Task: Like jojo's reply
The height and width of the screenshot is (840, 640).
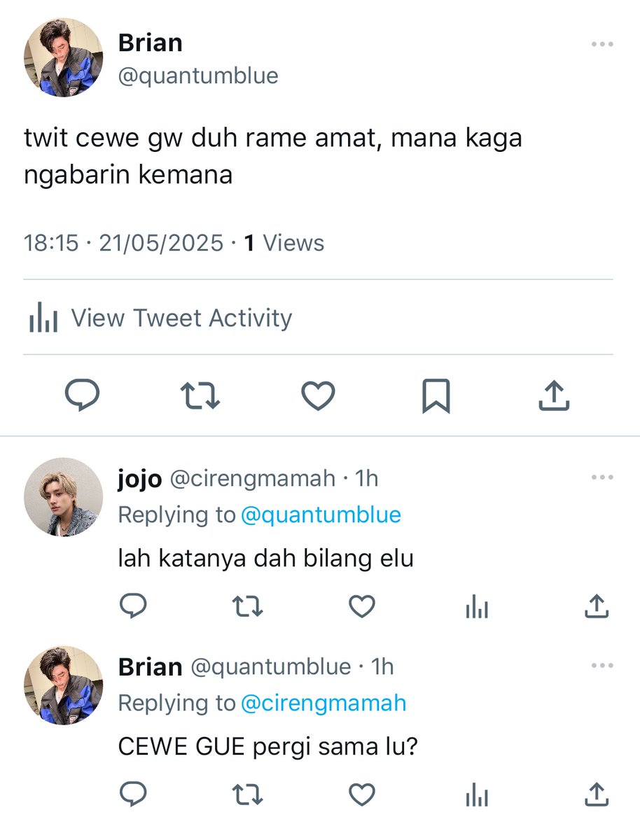Action: pyautogui.click(x=362, y=606)
